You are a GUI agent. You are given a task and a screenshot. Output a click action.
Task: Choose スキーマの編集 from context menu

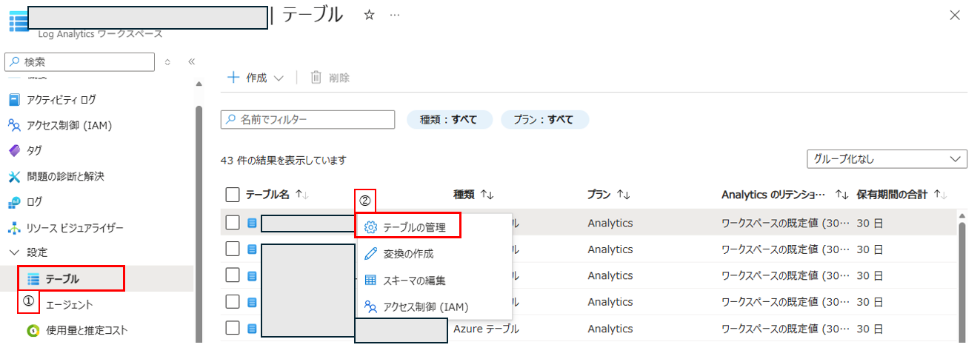435,281
